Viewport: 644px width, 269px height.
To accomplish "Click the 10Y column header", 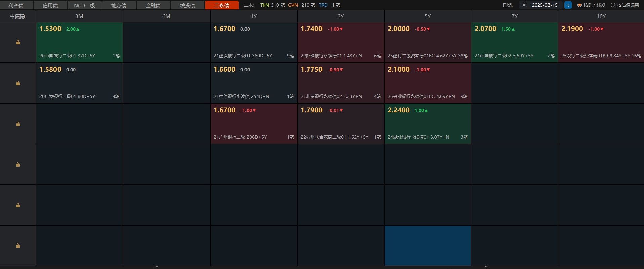I will pos(601,16).
